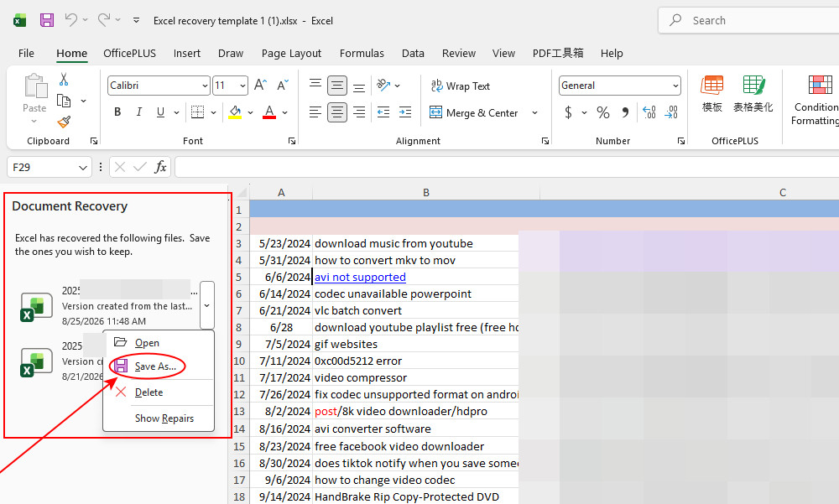
Task: Click Merge & Center button
Action: (474, 113)
